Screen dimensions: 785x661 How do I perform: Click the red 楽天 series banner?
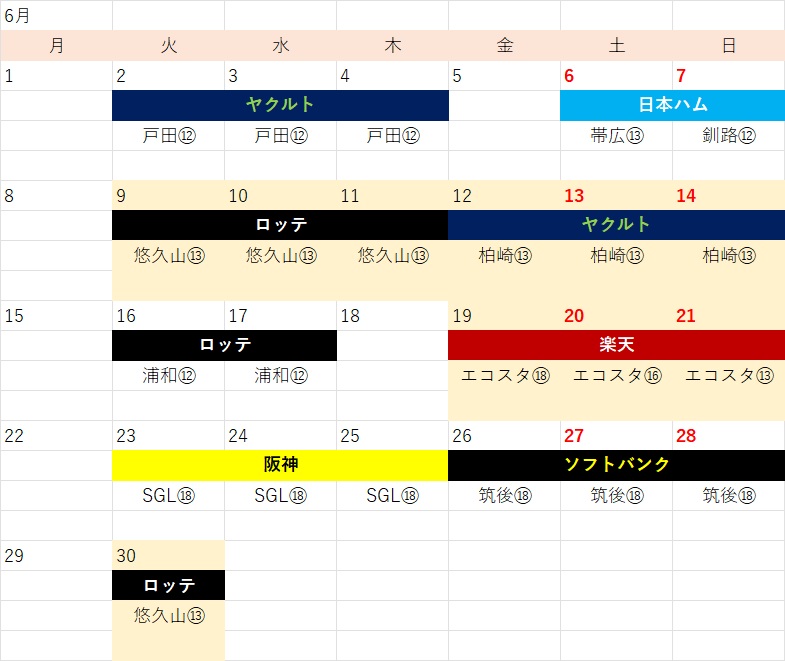pyautogui.click(x=616, y=345)
